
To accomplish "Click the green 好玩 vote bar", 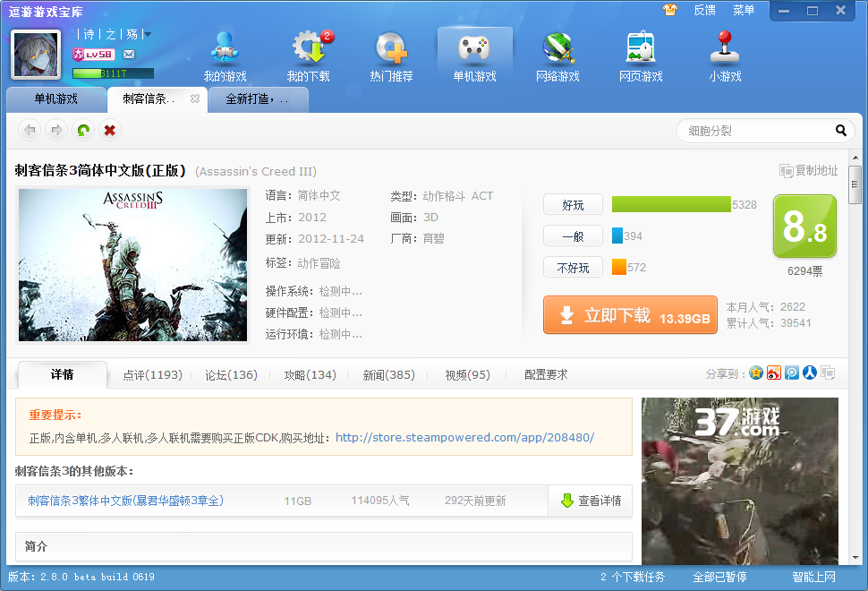I will [x=671, y=204].
